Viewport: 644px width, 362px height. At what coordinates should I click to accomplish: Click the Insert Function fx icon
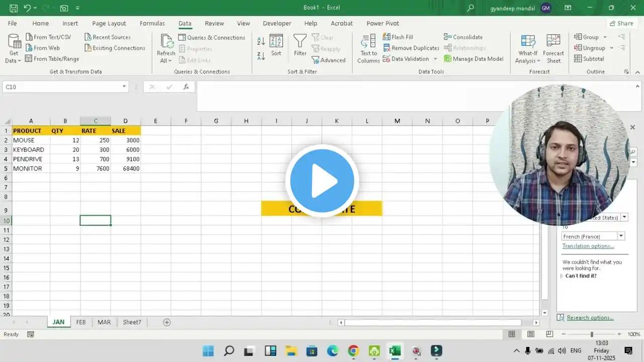[x=186, y=87]
